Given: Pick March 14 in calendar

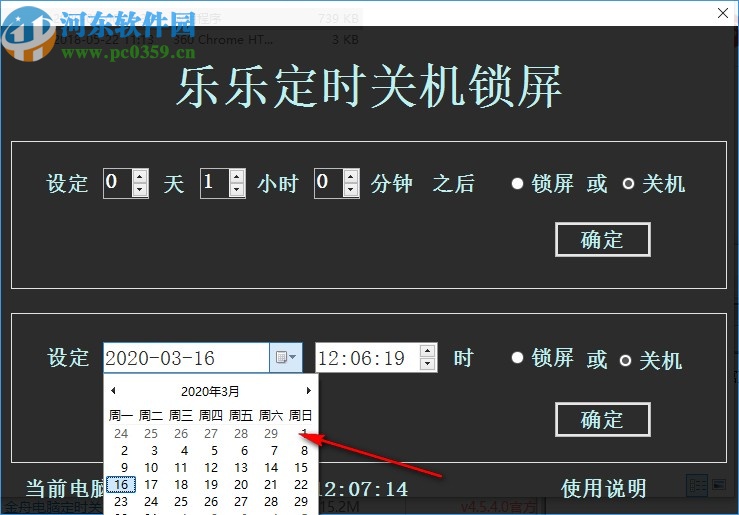Looking at the screenshot, I should [271, 467].
